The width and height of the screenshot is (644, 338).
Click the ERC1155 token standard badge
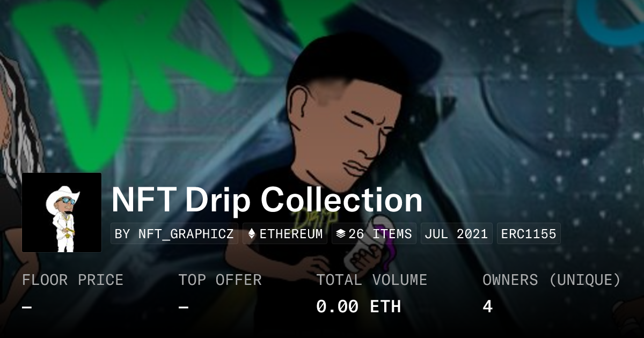click(x=529, y=234)
